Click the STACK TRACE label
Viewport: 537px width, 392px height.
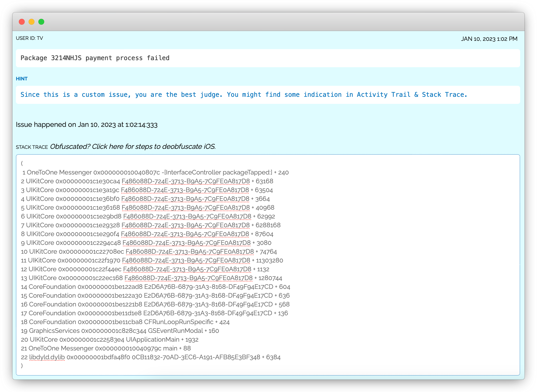coord(32,147)
